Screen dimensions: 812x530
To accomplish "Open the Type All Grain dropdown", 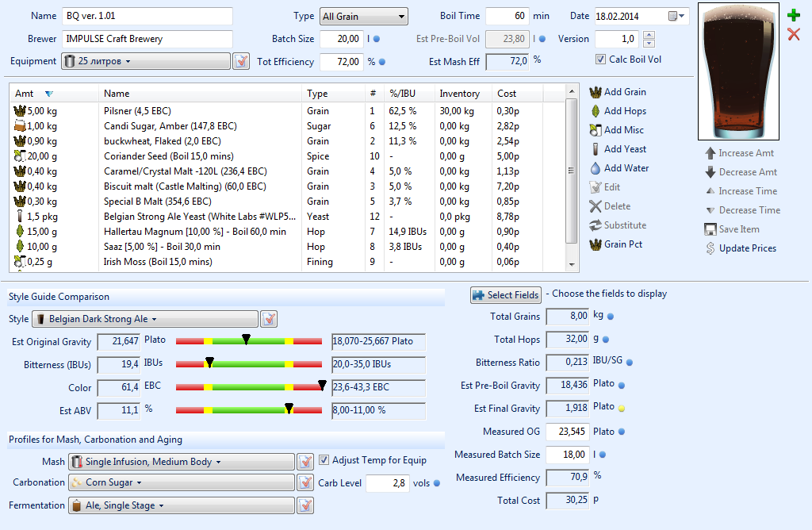I will tap(363, 16).
